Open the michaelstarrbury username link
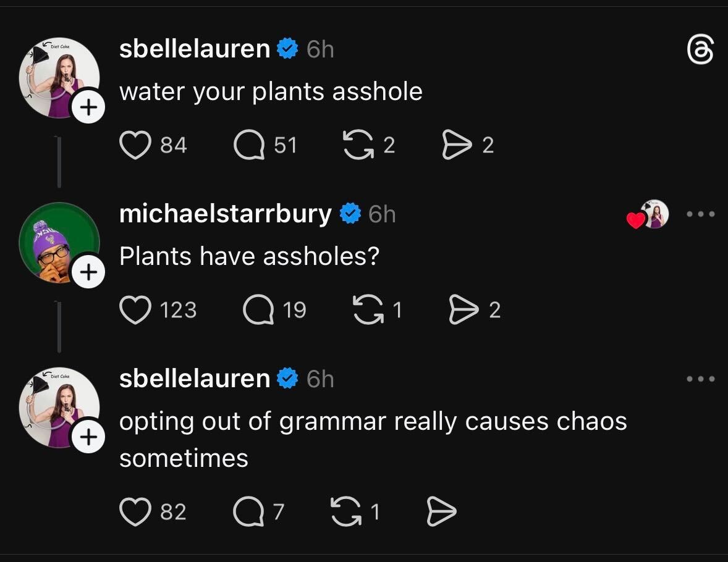This screenshot has height=562, width=728. pyautogui.click(x=225, y=214)
